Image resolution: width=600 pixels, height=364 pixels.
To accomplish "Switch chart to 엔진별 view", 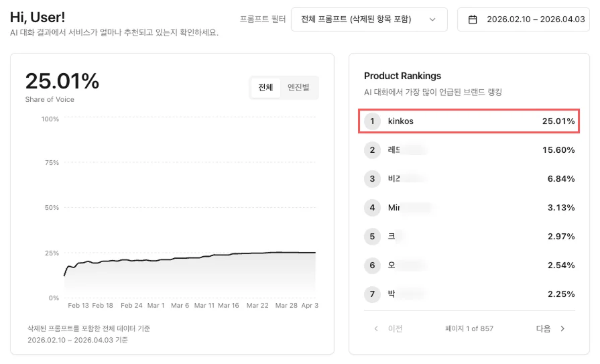I will pyautogui.click(x=298, y=87).
